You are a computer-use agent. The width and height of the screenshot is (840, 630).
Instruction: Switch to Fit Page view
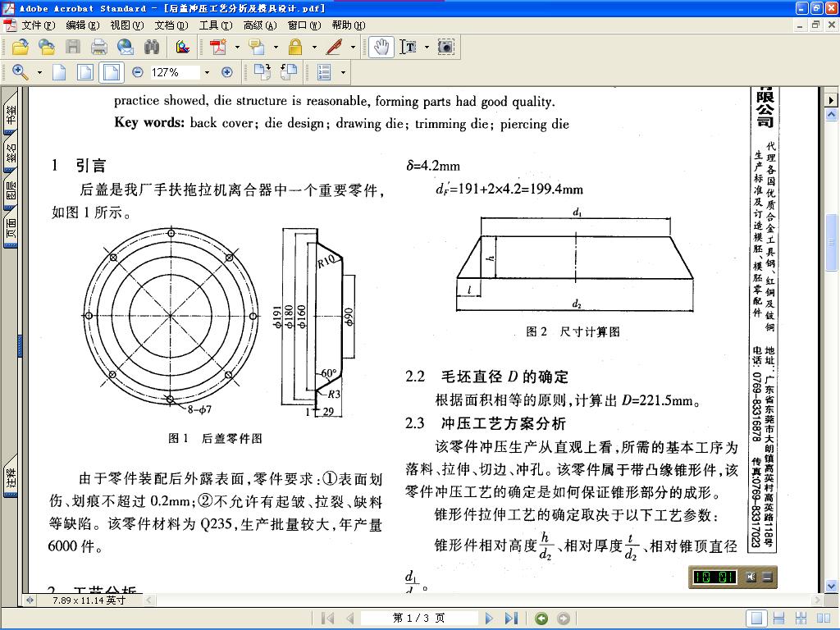point(85,72)
